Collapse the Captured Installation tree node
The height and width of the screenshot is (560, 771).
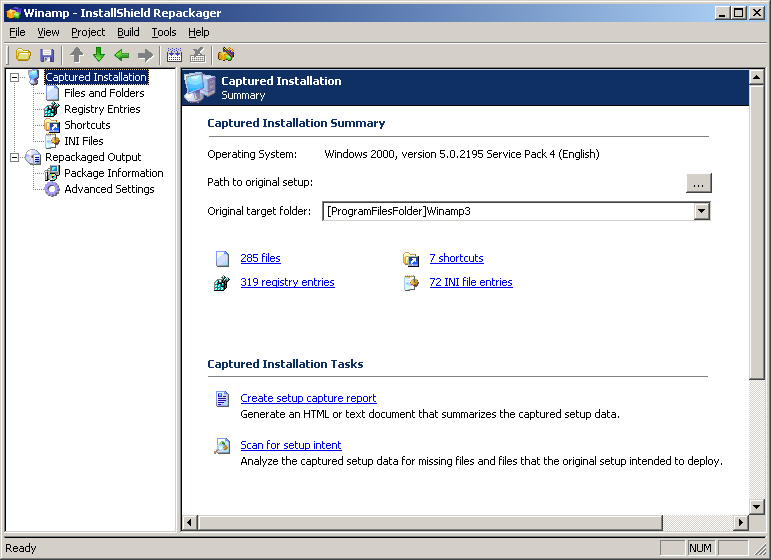[x=14, y=77]
